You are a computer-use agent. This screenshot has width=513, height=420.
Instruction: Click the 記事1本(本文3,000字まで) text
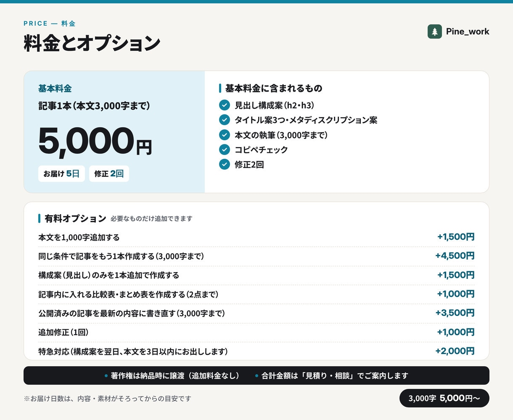coord(94,106)
